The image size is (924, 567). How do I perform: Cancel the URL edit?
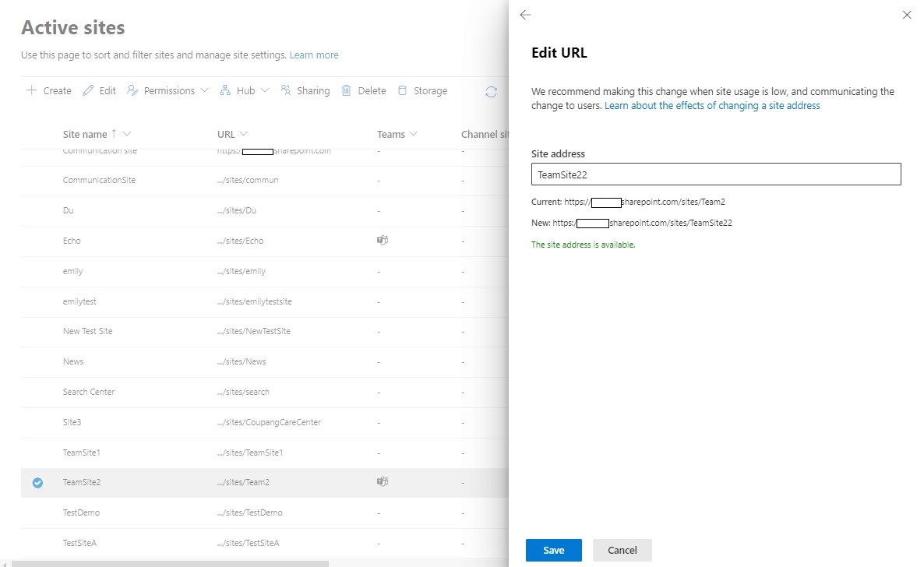(x=622, y=550)
